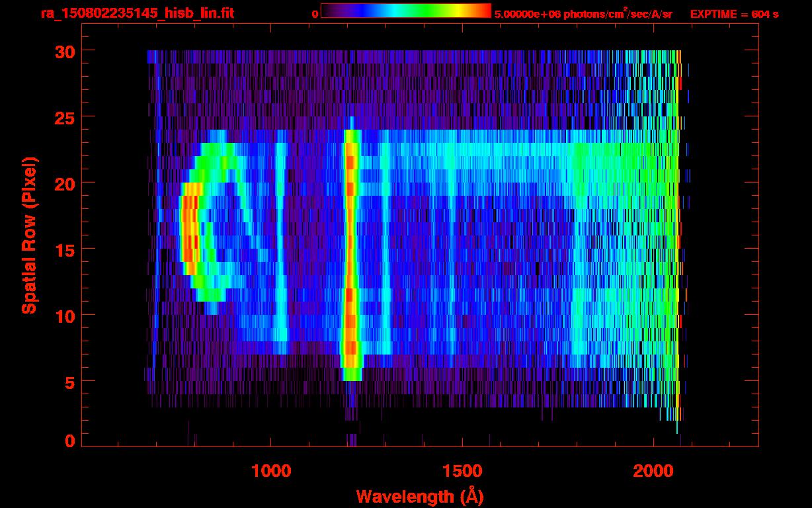Click the file name ra_150802235145_hisb_lin.fit

(x=137, y=13)
